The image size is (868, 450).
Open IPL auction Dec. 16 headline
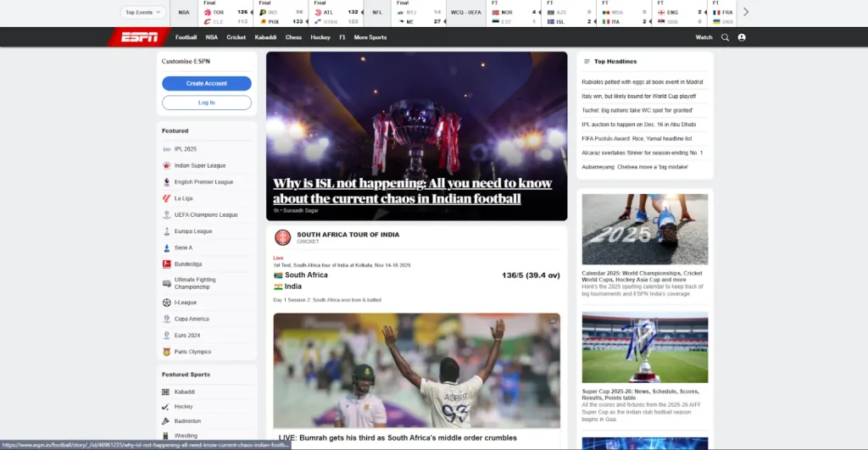coord(639,125)
